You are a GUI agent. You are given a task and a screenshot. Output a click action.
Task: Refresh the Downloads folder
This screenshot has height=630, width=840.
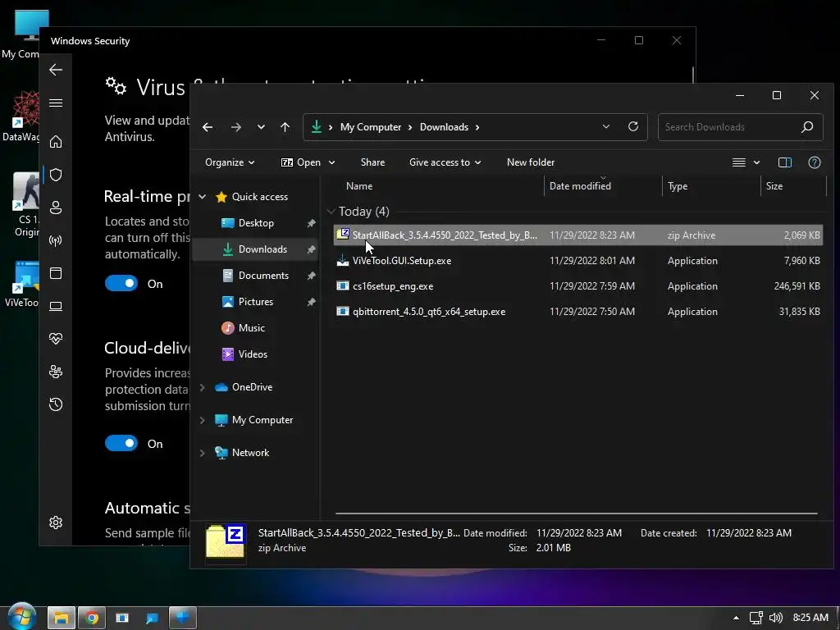633,127
